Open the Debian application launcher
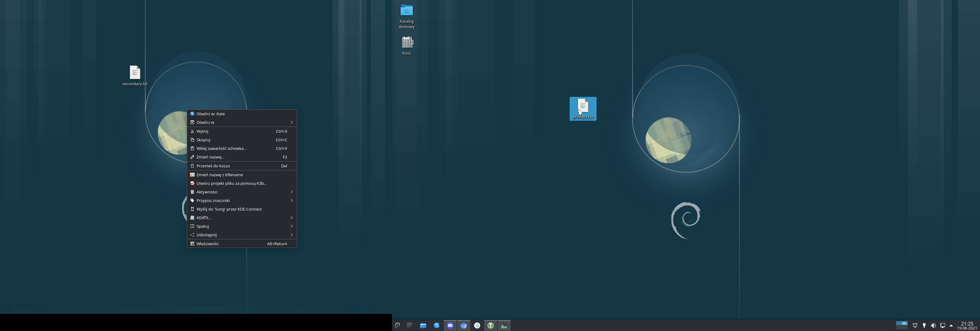This screenshot has height=331, width=980. pos(397,325)
